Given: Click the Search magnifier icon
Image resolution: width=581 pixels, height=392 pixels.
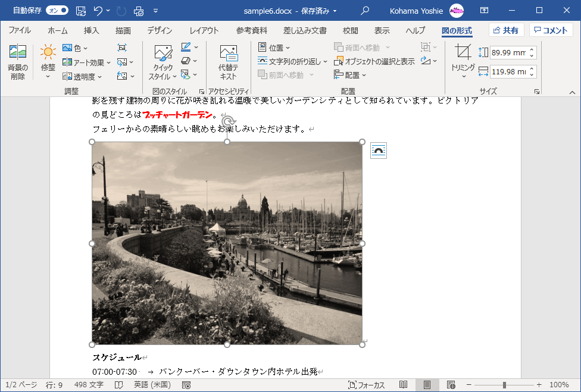Looking at the screenshot, I should pos(365,11).
